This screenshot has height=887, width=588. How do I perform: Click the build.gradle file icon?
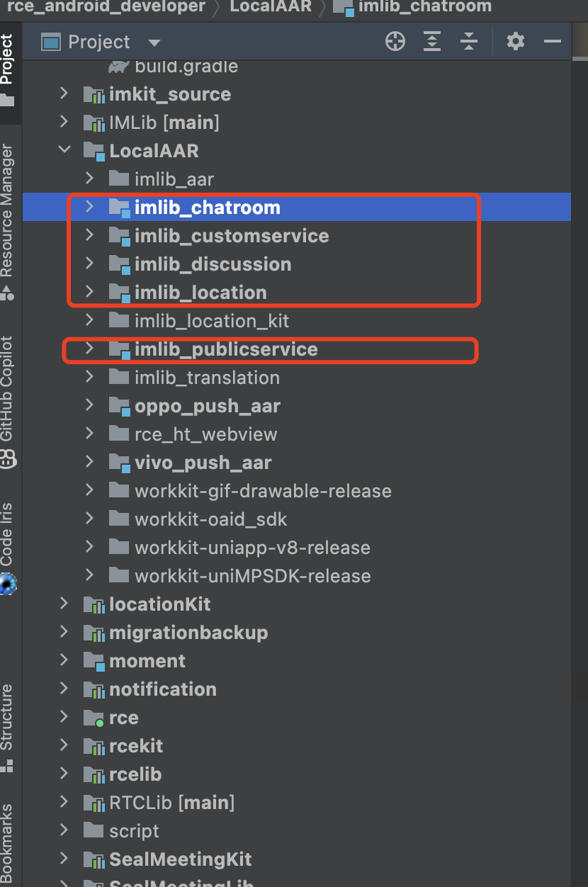click(x=119, y=67)
